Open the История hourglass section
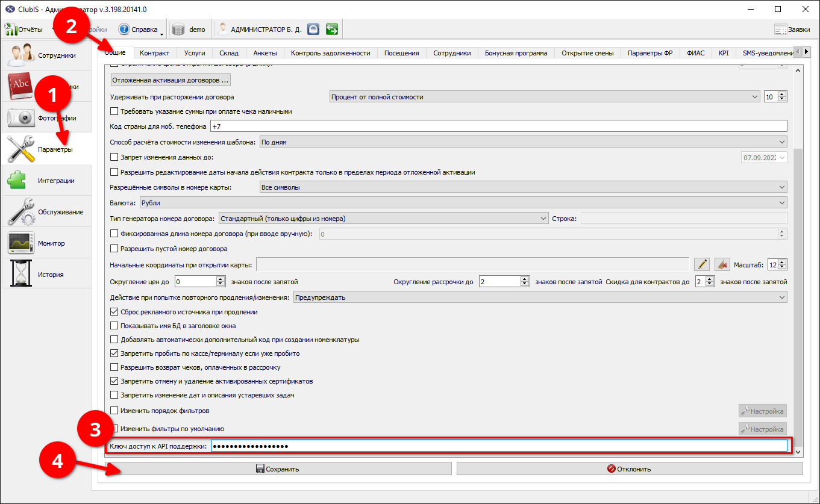The height and width of the screenshot is (504, 820). pos(46,275)
